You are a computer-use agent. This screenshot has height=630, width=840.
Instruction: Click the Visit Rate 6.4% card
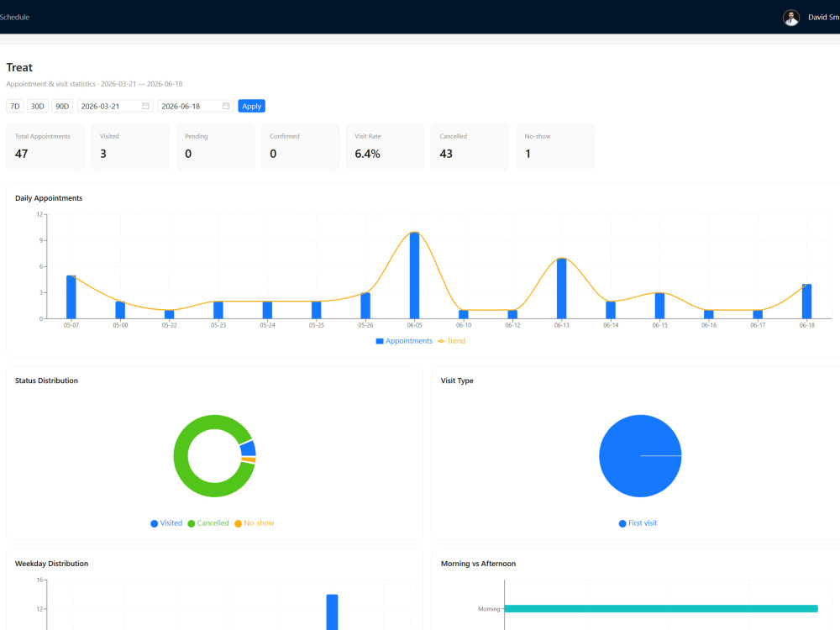tap(386, 147)
